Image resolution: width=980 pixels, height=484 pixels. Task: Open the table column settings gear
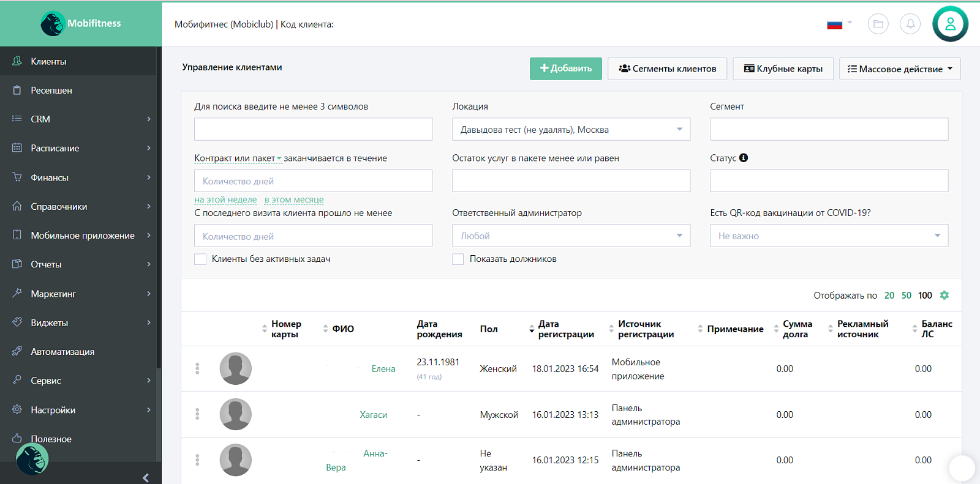(x=944, y=295)
